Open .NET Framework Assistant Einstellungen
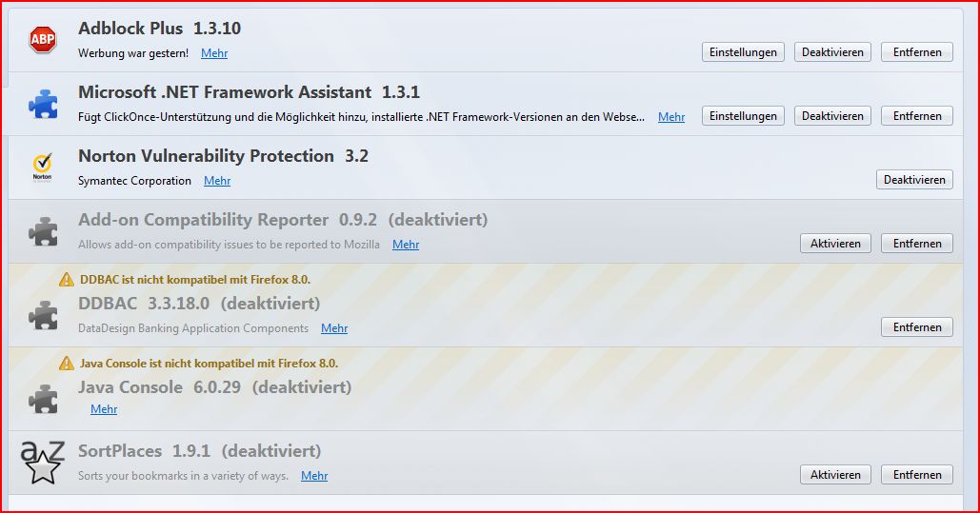 pos(743,116)
